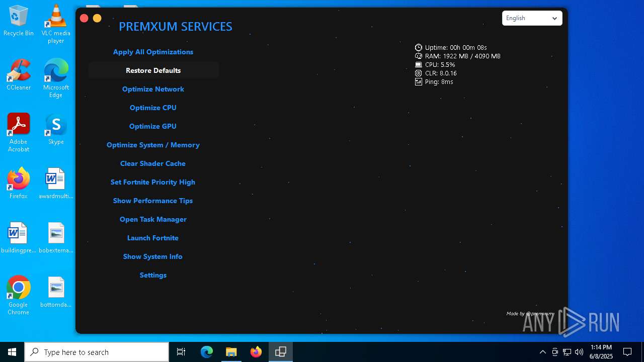Click the Ping status icon

pos(418,81)
